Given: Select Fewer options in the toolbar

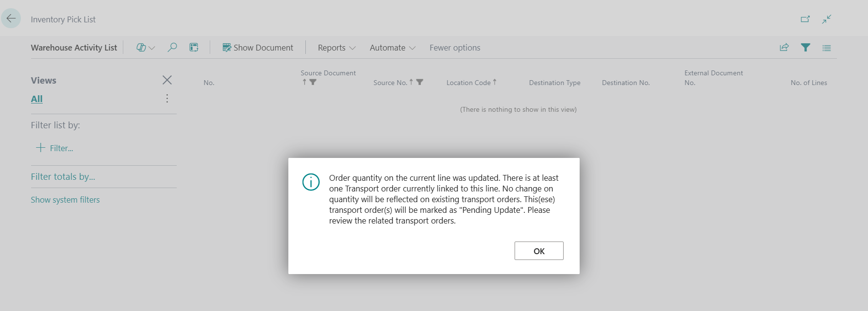Looking at the screenshot, I should 455,48.
